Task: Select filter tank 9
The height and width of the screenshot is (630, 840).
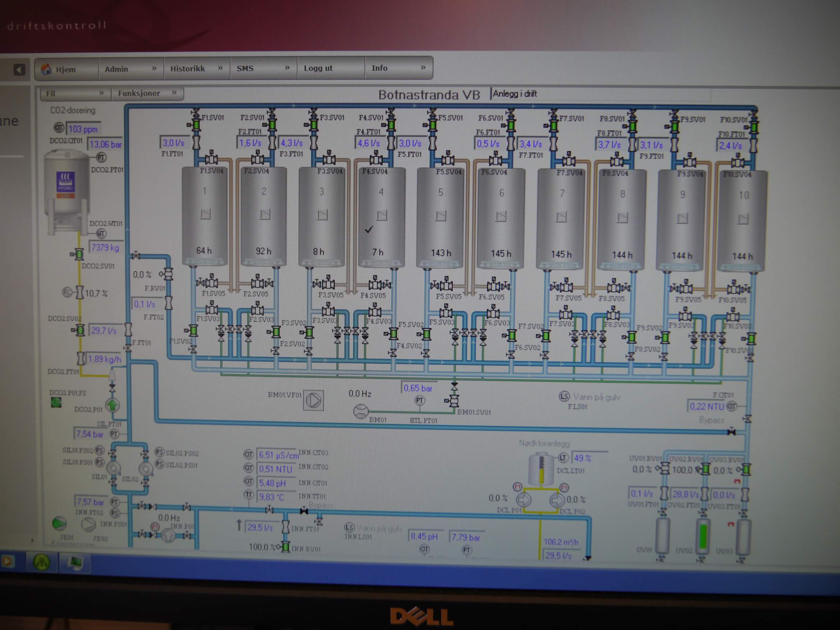Action: (682, 222)
